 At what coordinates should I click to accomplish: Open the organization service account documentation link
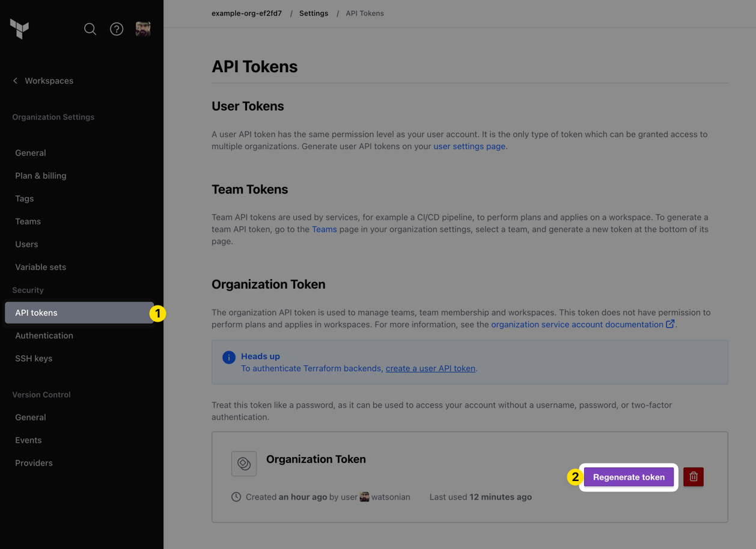point(577,324)
